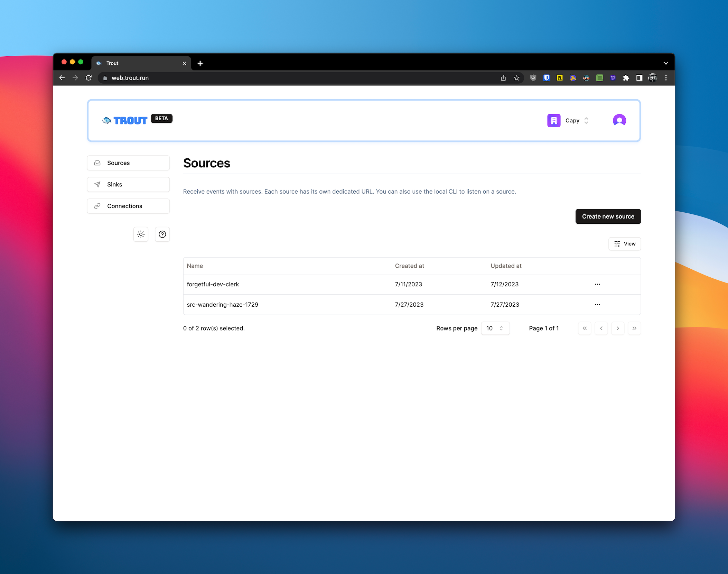The image size is (728, 574).
Task: Bookmark this page with star icon
Action: pyautogui.click(x=516, y=78)
